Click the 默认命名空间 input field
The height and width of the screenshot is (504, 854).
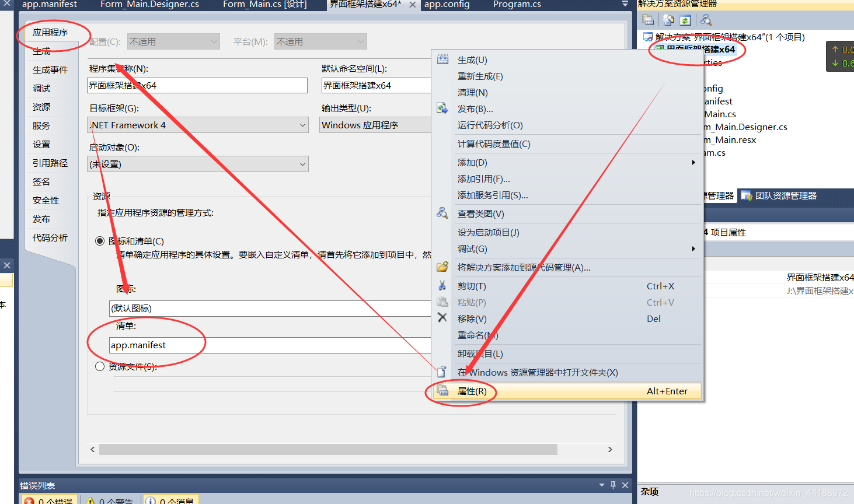point(377,85)
